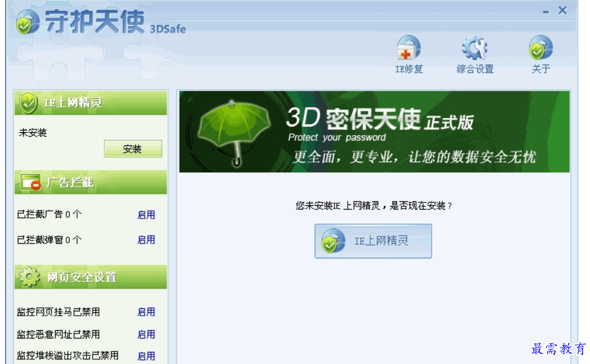Select the 网页安全设置 panel header
Screen dimensions: 590x364
[x=91, y=277]
